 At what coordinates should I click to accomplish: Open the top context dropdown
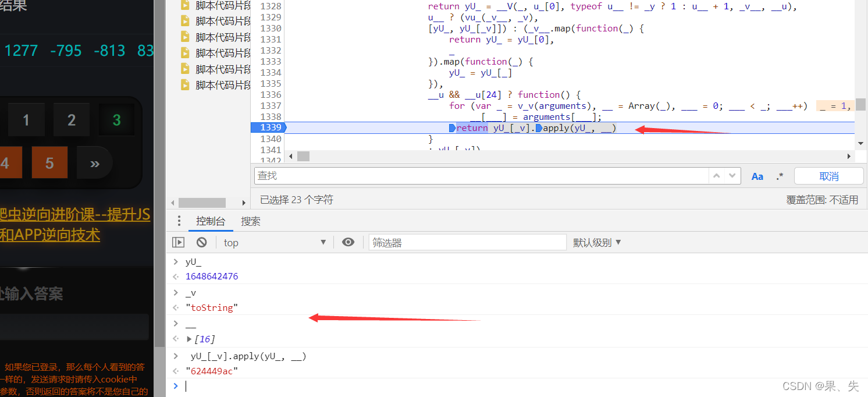click(x=275, y=243)
